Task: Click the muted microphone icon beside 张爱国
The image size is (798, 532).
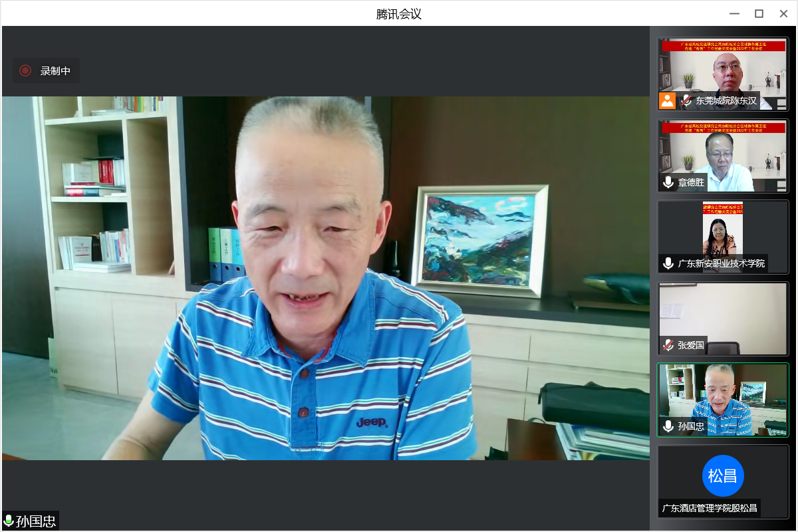Action: click(668, 345)
